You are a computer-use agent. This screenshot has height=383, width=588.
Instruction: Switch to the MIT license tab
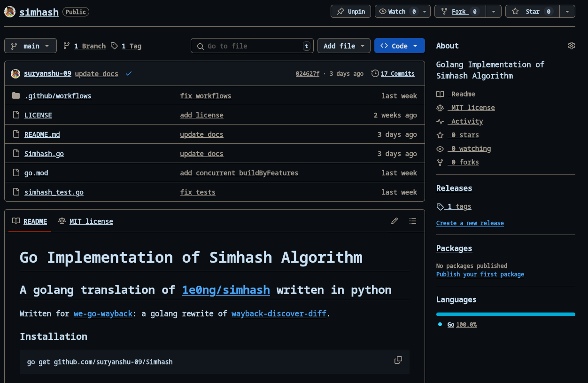[85, 221]
